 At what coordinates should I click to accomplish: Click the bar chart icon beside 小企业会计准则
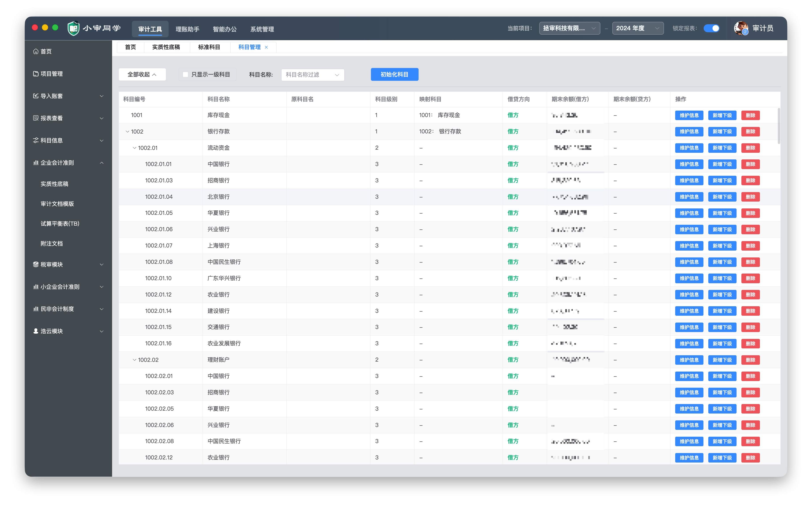[x=36, y=287]
